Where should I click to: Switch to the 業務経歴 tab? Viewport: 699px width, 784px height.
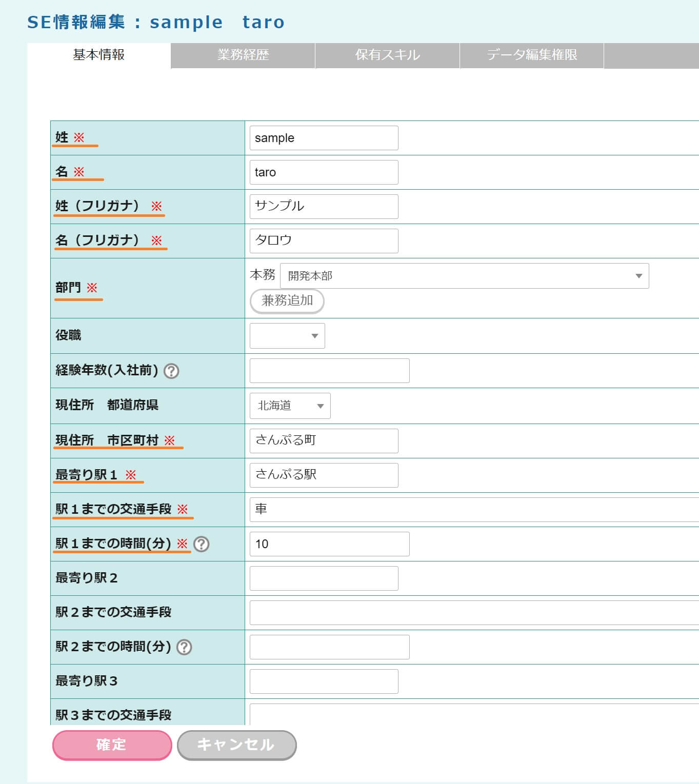243,55
